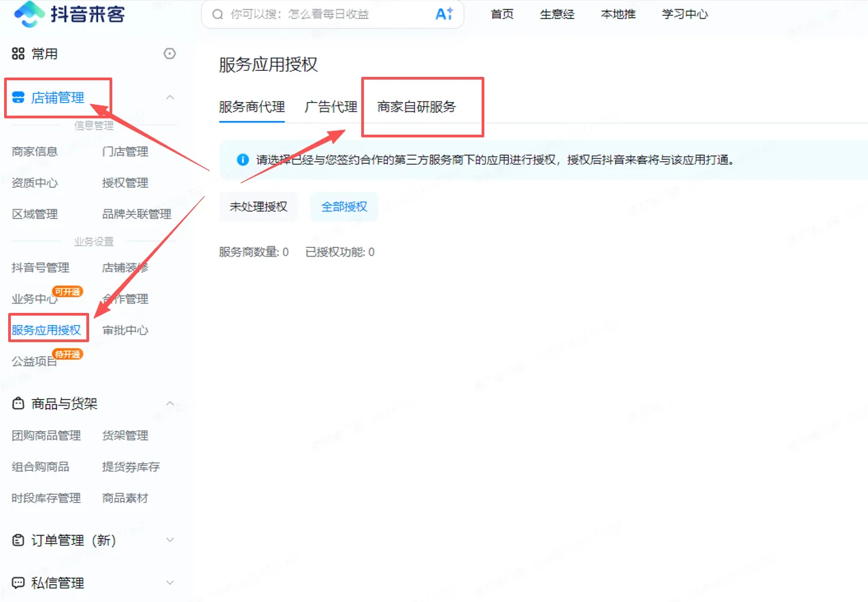868x602 pixels.
Task: Click the 服务应用授权 page heading
Action: pos(269,65)
